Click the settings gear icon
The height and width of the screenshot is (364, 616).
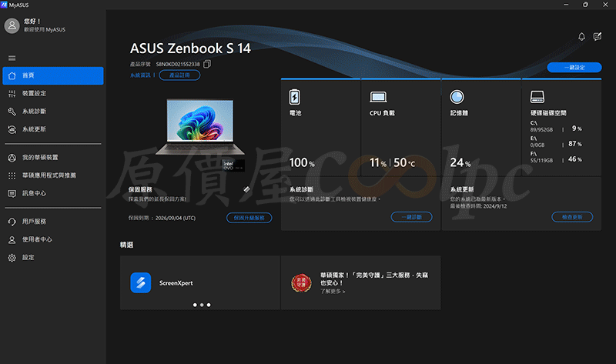point(12,258)
